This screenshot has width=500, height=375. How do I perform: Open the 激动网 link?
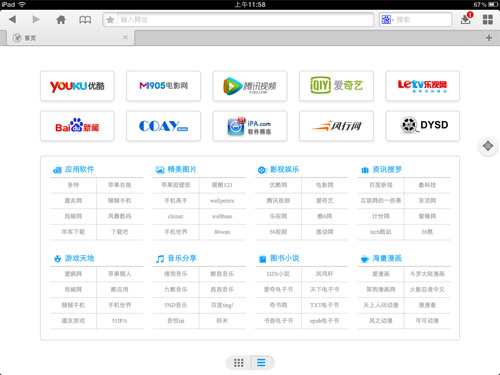[325, 232]
